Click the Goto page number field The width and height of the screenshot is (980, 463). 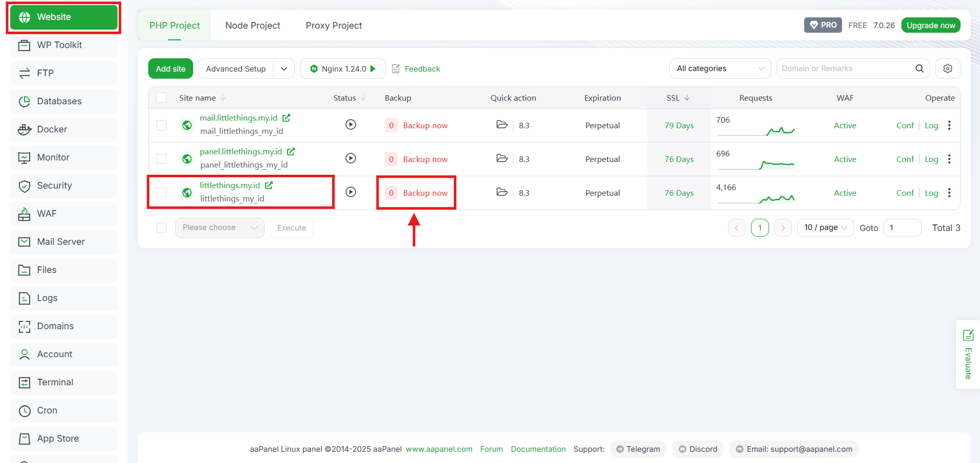coord(902,228)
